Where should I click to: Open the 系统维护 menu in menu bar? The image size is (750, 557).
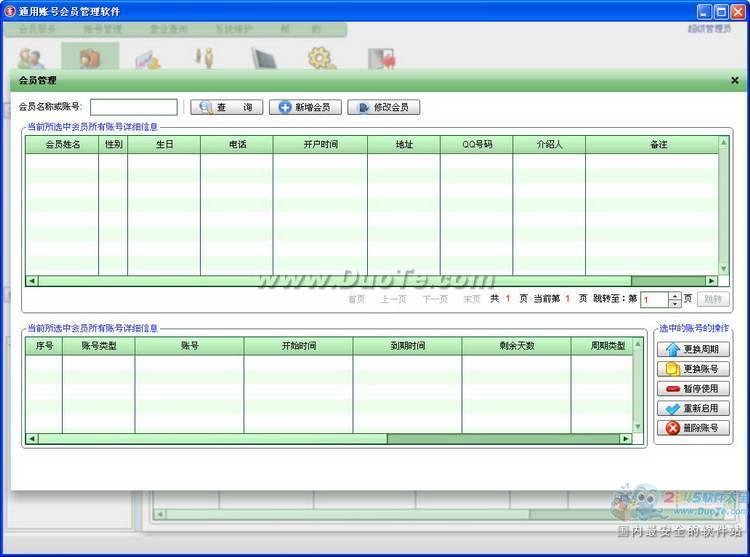pyautogui.click(x=234, y=29)
